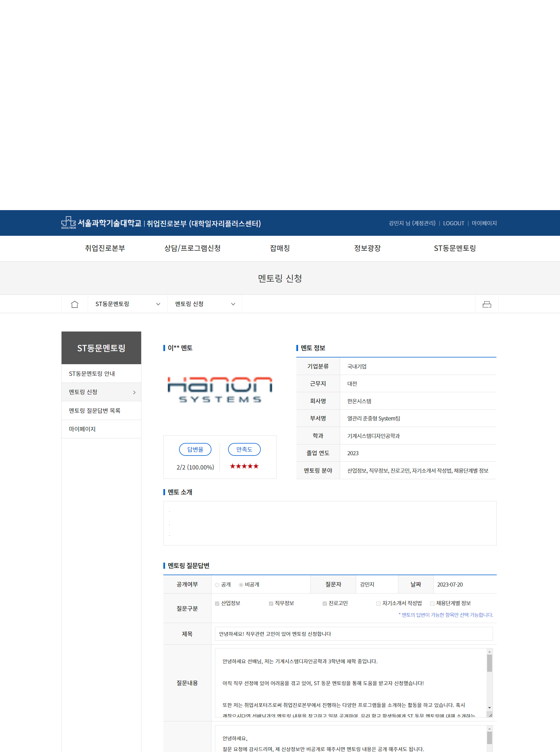Toggle the 직무정보 checkbox
Image resolution: width=560 pixels, height=752 pixels.
click(271, 603)
